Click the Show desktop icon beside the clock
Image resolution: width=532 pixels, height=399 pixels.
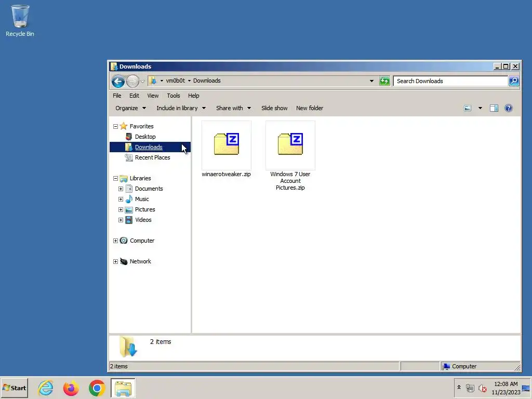click(526, 388)
